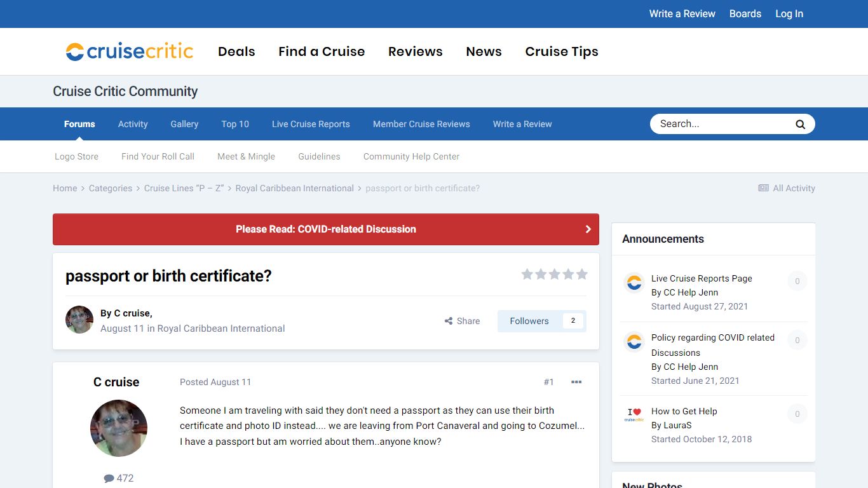
Task: Open the Reviews menu
Action: coord(416,51)
